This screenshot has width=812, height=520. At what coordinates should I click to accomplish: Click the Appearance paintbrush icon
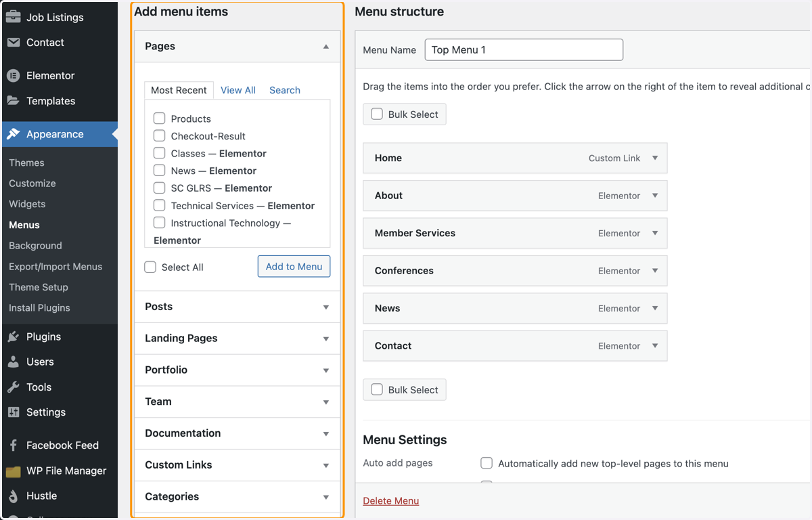click(14, 134)
